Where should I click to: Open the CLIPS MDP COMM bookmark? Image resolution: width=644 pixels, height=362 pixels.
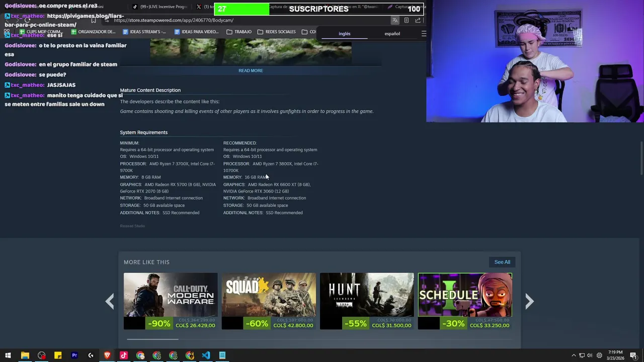[40, 32]
